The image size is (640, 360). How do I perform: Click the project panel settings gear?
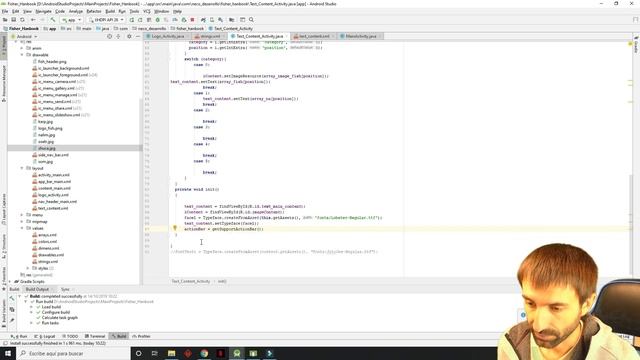click(129, 36)
